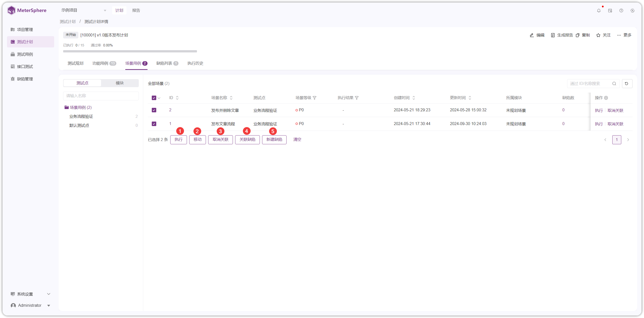Image resolution: width=644 pixels, height=318 pixels.
Task: Click 生成报告 in the plan header
Action: [x=562, y=35]
